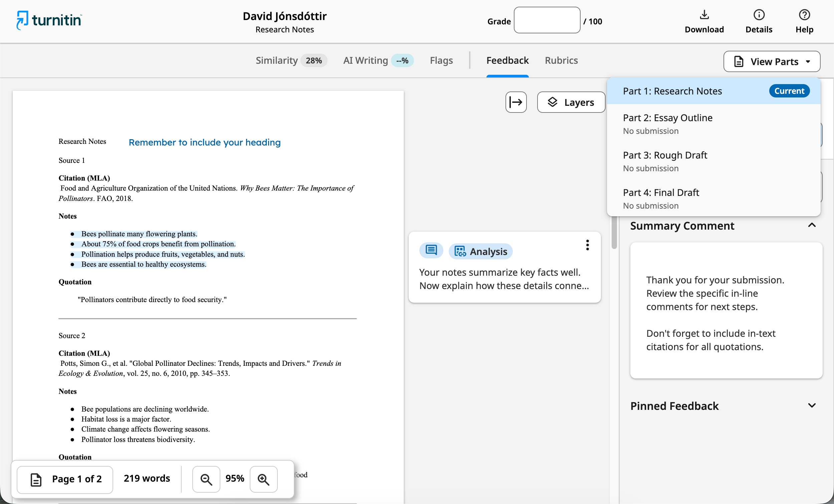Switch to the AI Writing tab
The width and height of the screenshot is (834, 504).
(x=378, y=61)
